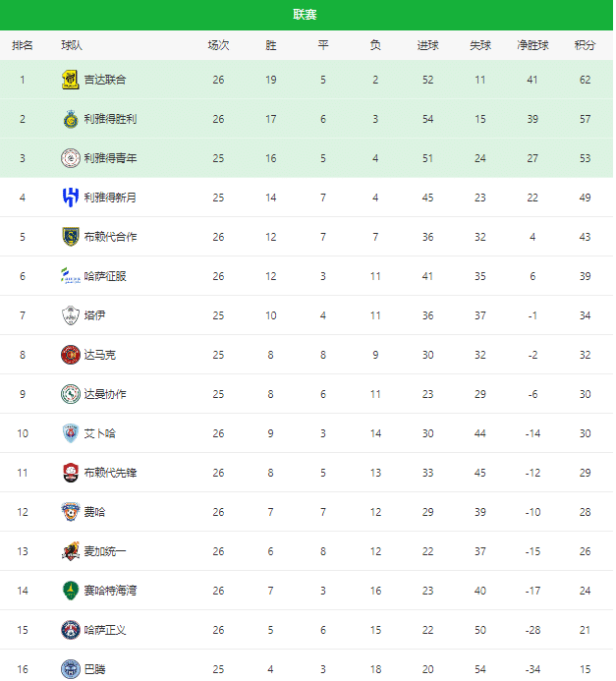The width and height of the screenshot is (616, 681).
Task: Click the 布赖代合作 team logo
Action: tap(70, 237)
